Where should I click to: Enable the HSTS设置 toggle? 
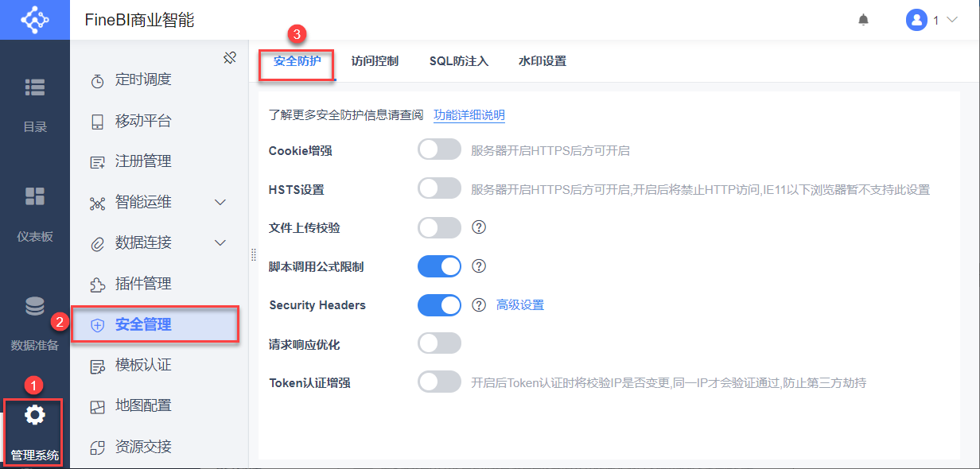pos(439,188)
